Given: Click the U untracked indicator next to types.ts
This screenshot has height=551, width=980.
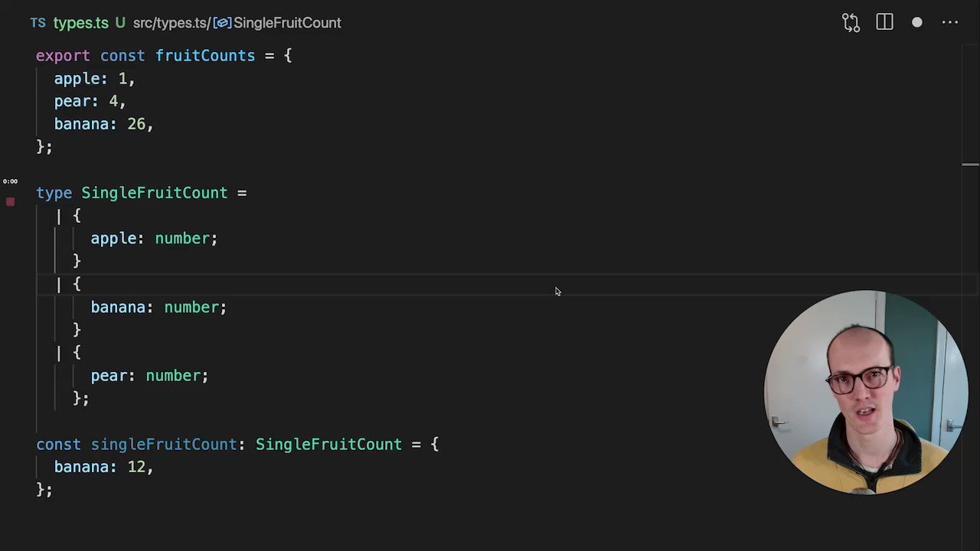Looking at the screenshot, I should point(119,22).
